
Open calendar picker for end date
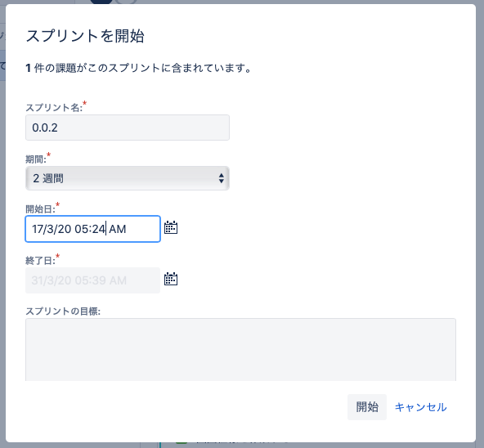point(171,279)
